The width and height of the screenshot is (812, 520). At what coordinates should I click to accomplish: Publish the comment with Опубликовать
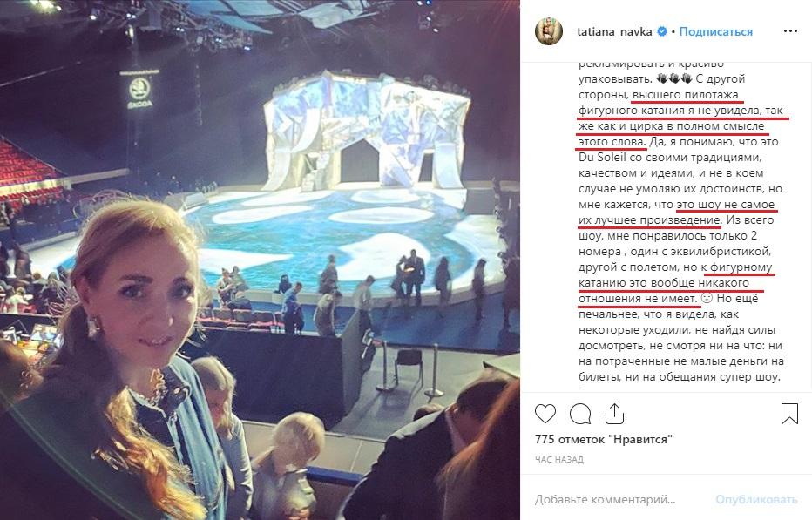tap(756, 500)
